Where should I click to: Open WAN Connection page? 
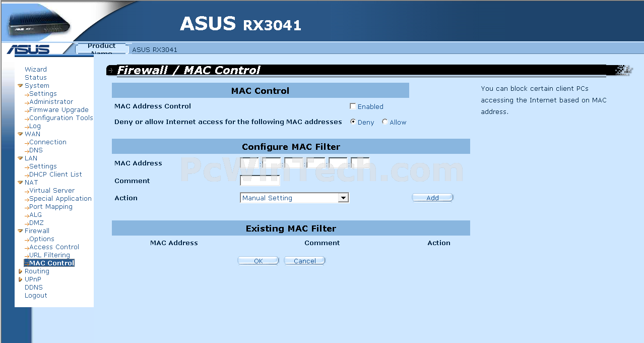coord(48,142)
